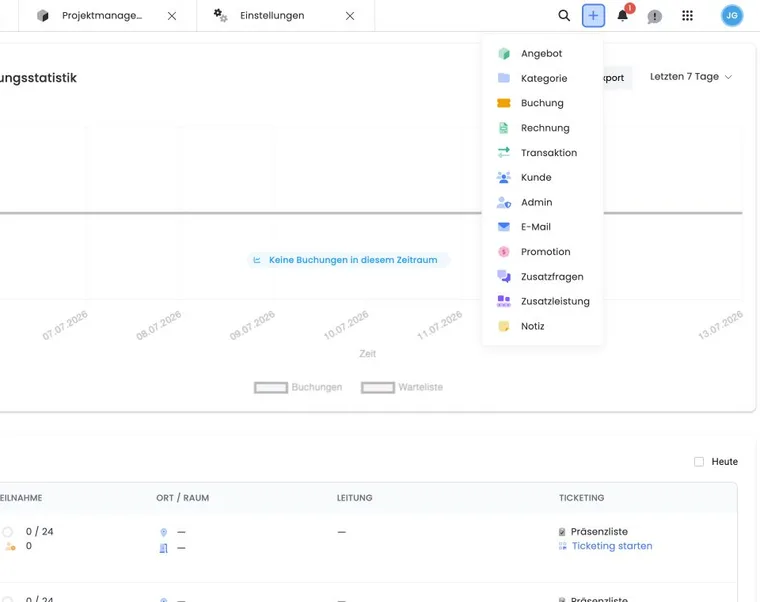The height and width of the screenshot is (602, 760).
Task: Click the partially hidden Export button
Action: (x=618, y=78)
